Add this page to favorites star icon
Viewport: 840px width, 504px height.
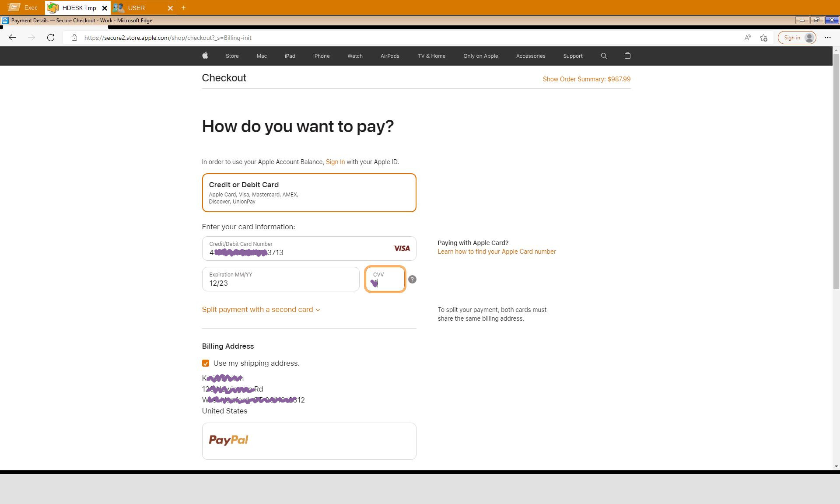764,38
